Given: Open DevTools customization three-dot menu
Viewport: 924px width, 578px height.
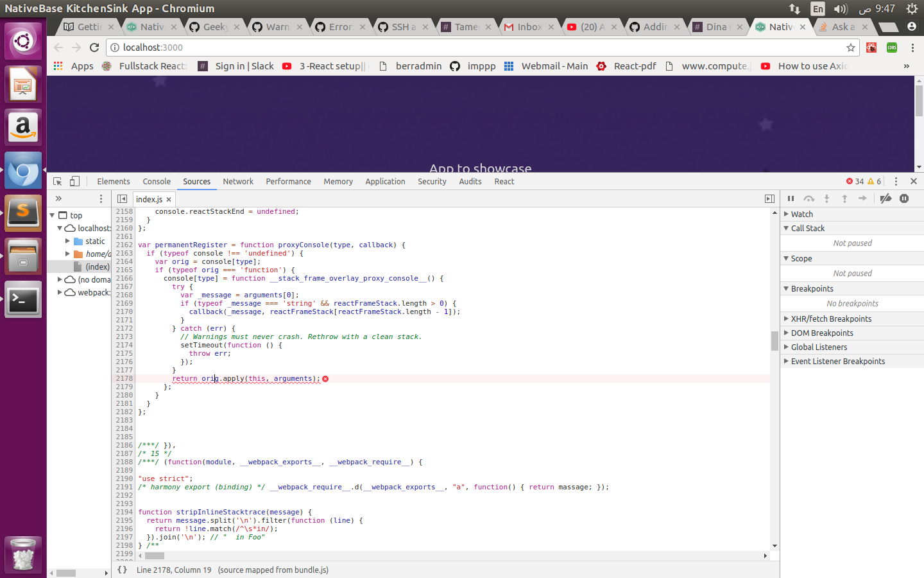Looking at the screenshot, I should (x=896, y=182).
